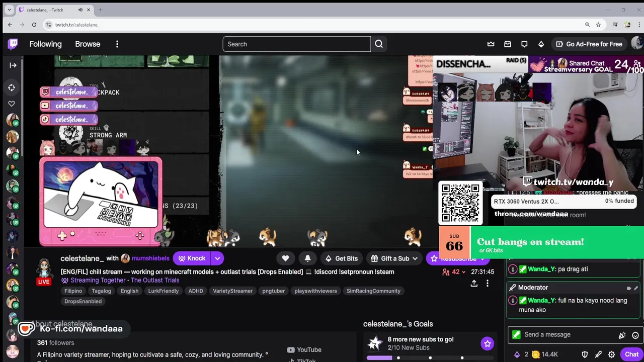This screenshot has width=644, height=362.
Task: Click browser back arrow
Action: pos(10,25)
